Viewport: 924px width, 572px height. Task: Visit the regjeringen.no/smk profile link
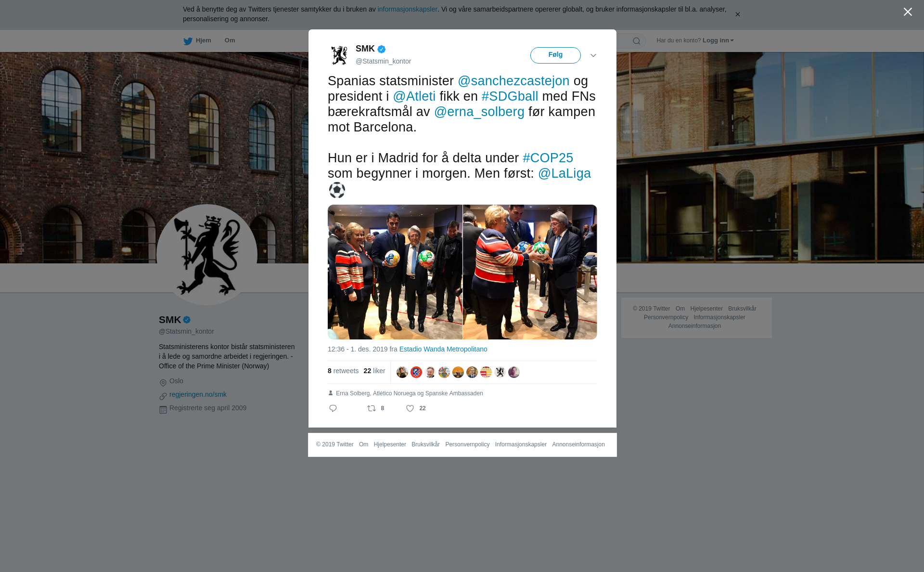click(198, 394)
